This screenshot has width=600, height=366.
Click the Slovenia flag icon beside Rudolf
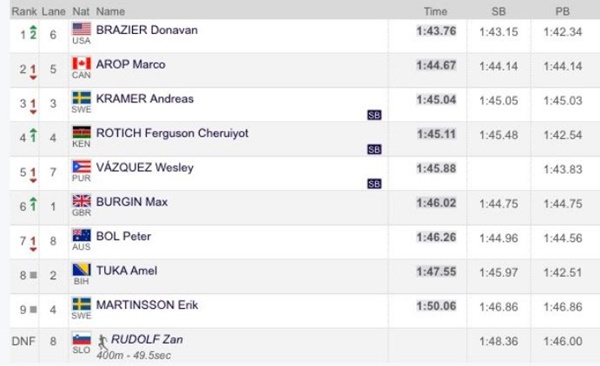(x=82, y=339)
